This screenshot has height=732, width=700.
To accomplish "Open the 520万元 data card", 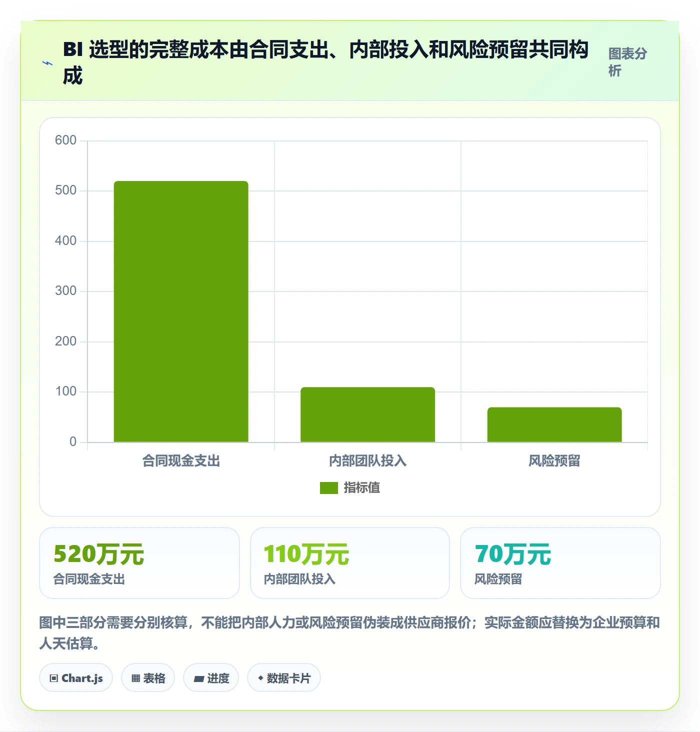I will click(139, 563).
